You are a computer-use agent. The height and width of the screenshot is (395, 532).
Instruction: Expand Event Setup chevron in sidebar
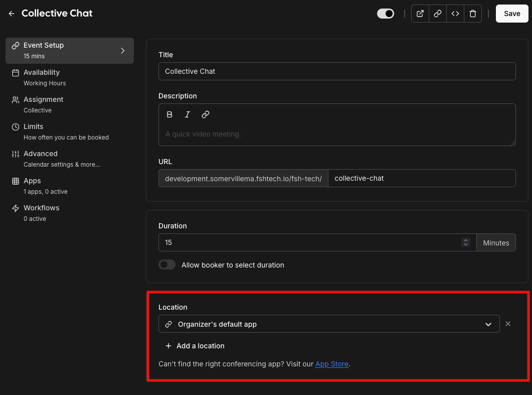[x=123, y=50]
